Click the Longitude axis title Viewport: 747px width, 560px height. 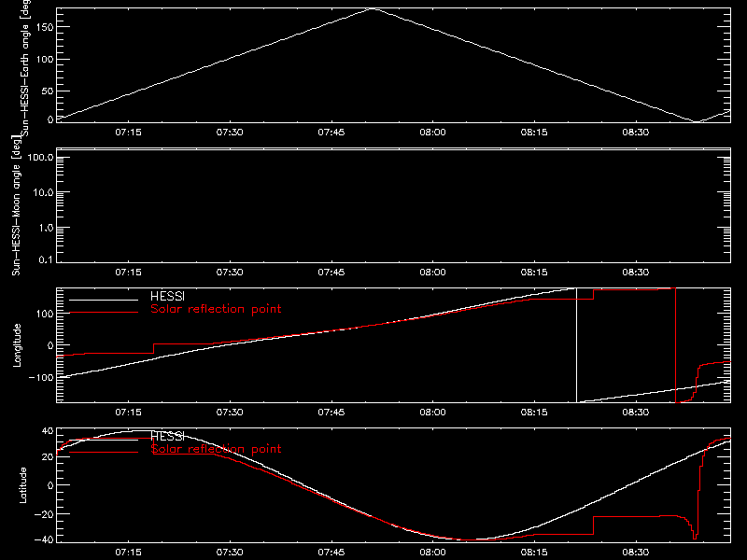click(17, 345)
